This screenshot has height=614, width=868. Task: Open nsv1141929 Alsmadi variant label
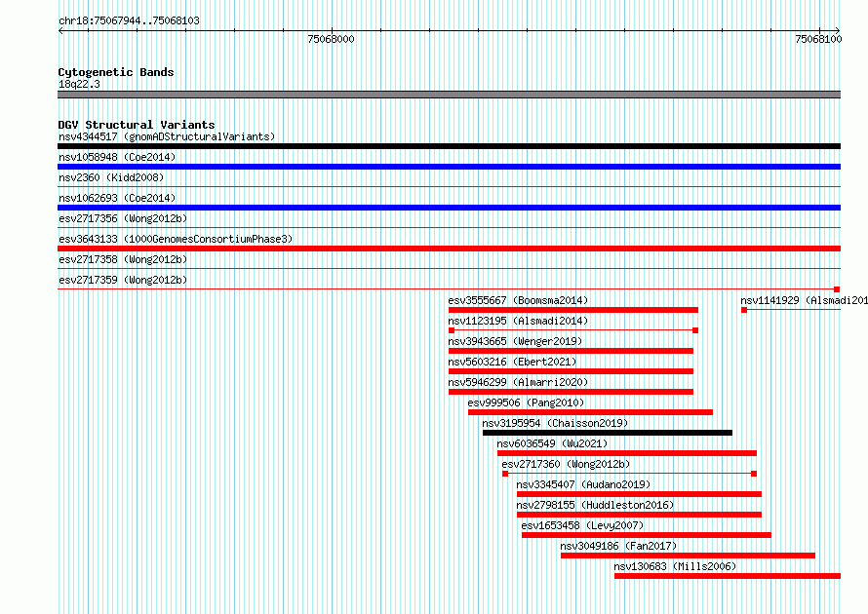804,300
